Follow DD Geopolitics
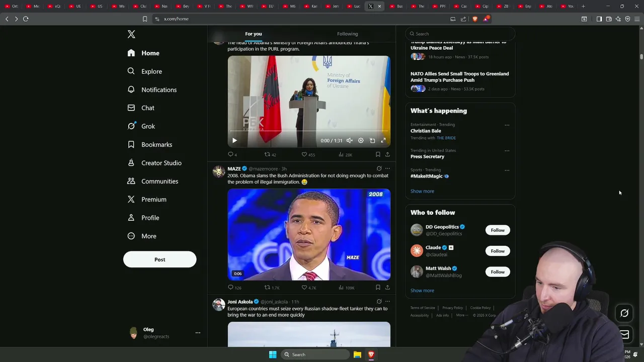This screenshot has width=644, height=362. coord(498,230)
